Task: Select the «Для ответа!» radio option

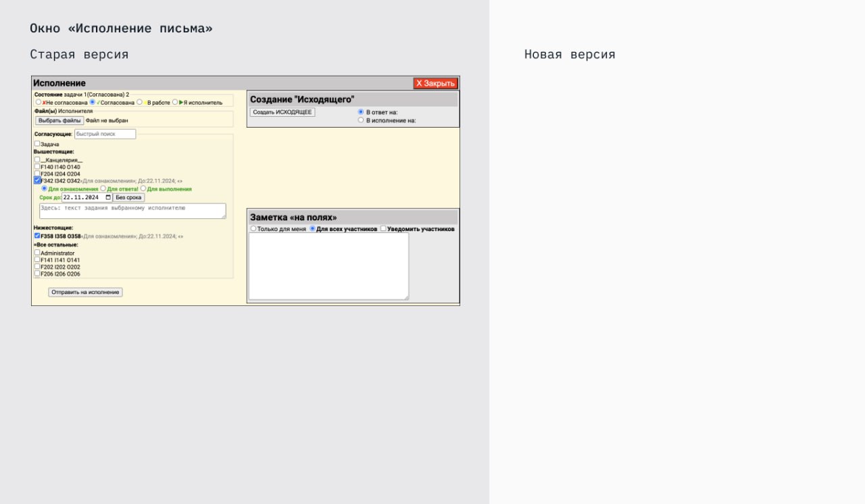Action: point(103,188)
